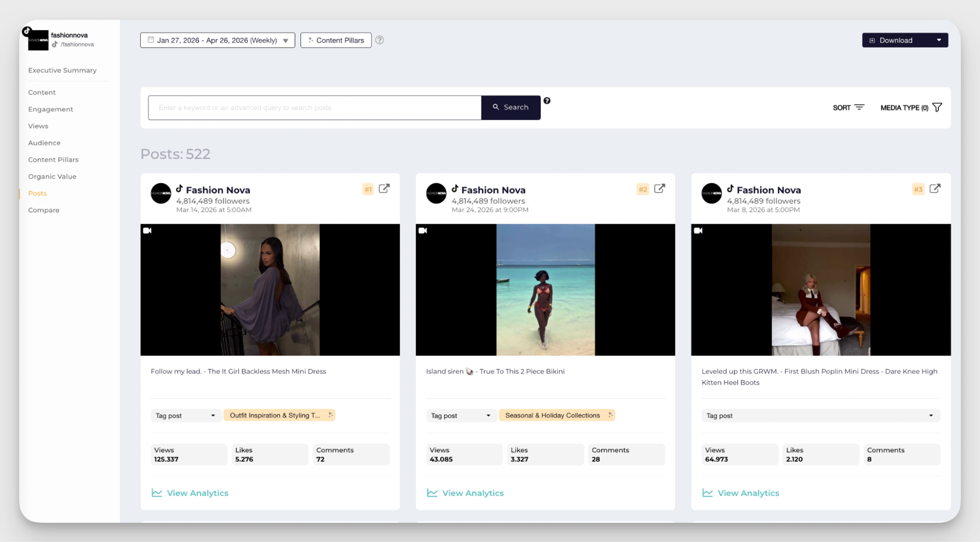Open Tag post dropdown on post #3
This screenshot has width=980, height=542.
[821, 415]
